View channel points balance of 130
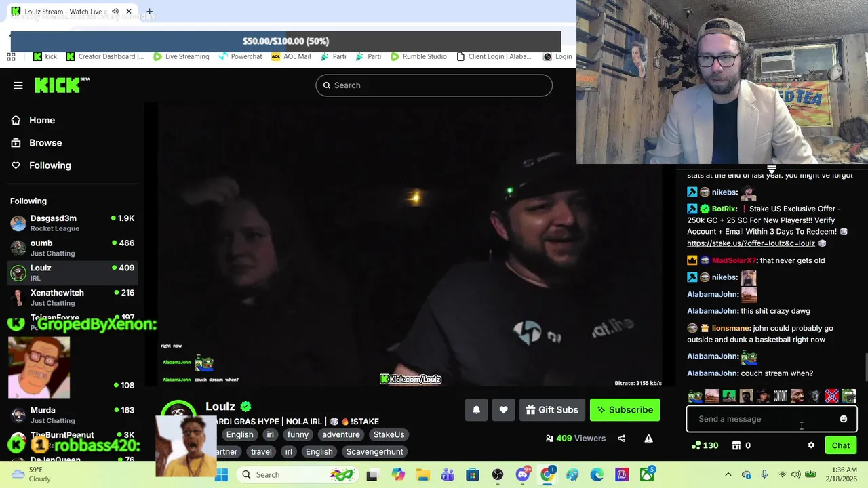Image resolution: width=868 pixels, height=488 pixels. click(705, 445)
